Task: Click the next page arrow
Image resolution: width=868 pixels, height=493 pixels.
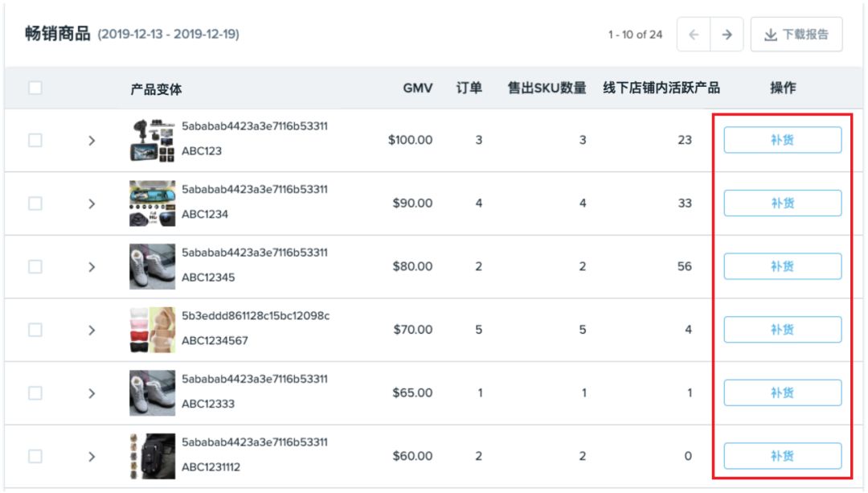Action: pyautogui.click(x=726, y=34)
